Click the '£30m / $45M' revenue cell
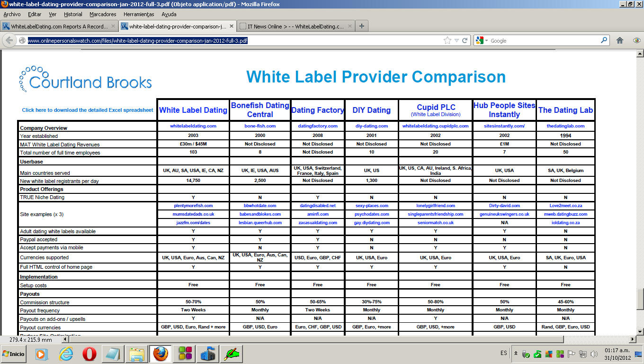 (x=193, y=144)
